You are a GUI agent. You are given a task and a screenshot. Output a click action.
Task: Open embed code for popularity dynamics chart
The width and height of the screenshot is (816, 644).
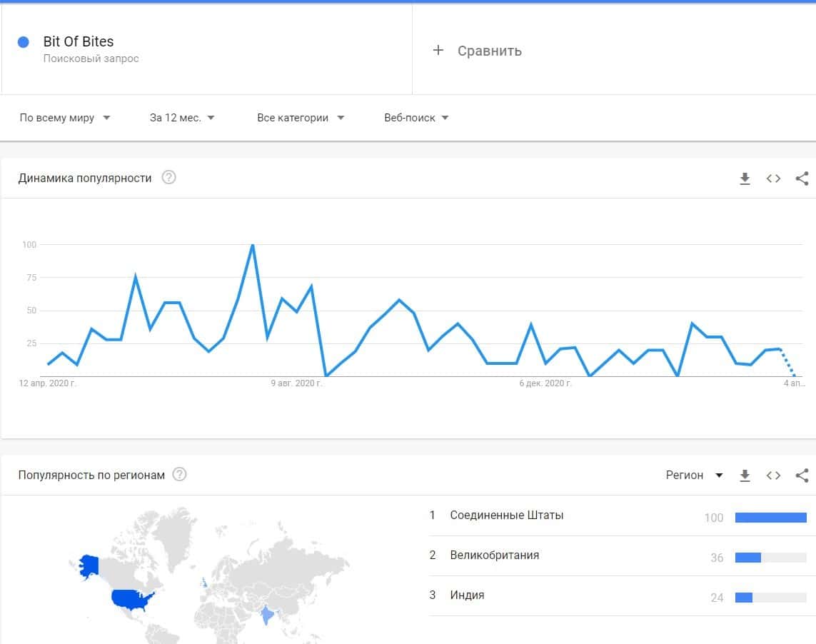773,178
